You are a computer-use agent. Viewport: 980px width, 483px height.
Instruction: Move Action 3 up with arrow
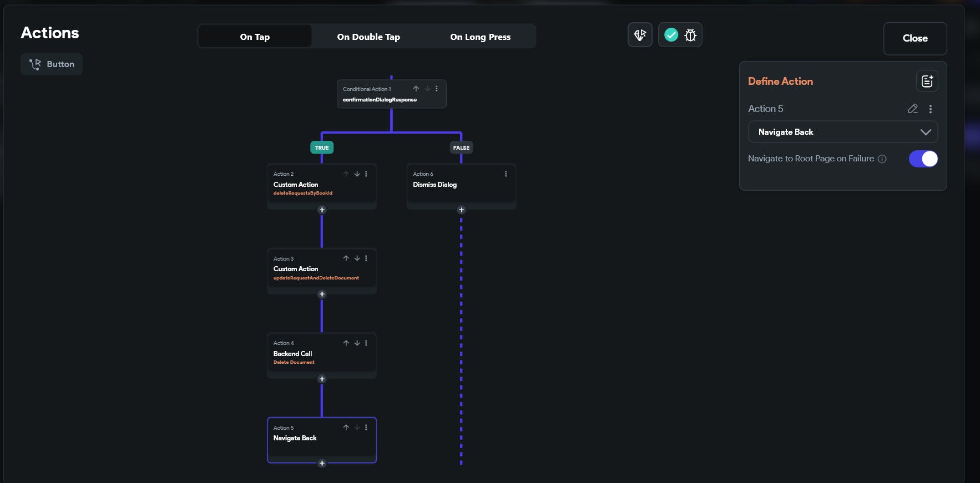click(346, 258)
